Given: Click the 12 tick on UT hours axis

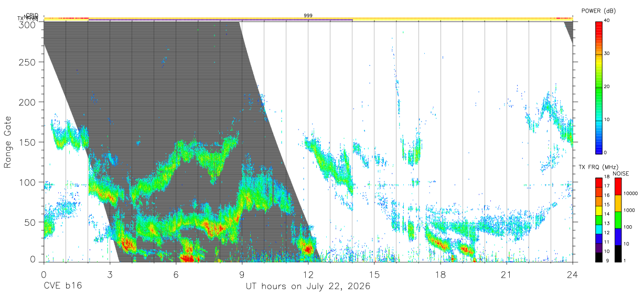Looking at the screenshot, I should pyautogui.click(x=308, y=274).
